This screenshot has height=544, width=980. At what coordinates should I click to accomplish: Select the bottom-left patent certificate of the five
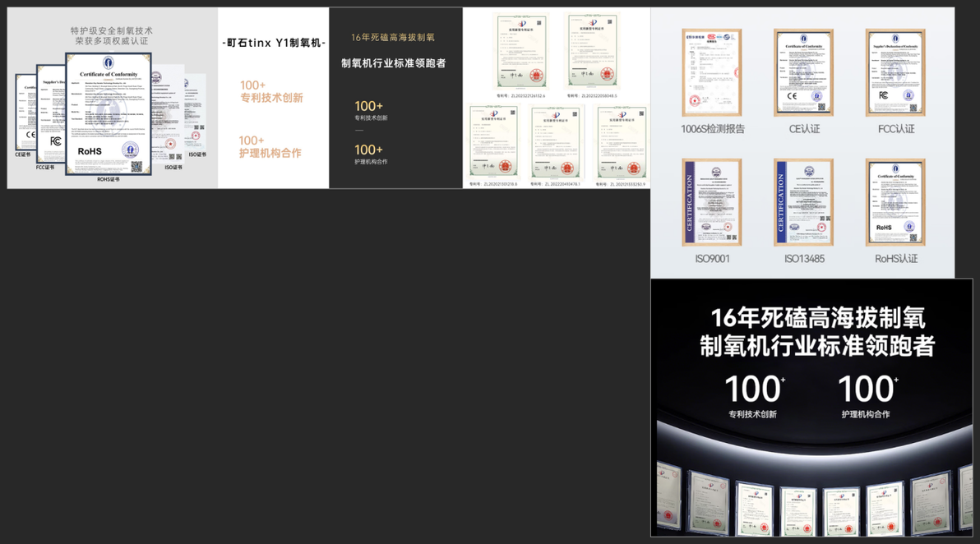click(x=494, y=142)
